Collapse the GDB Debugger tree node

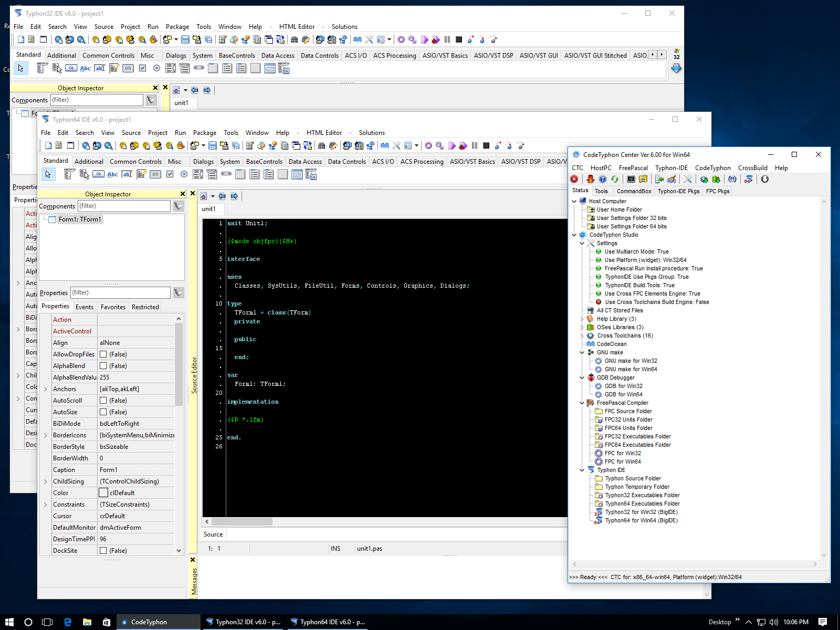tap(582, 377)
